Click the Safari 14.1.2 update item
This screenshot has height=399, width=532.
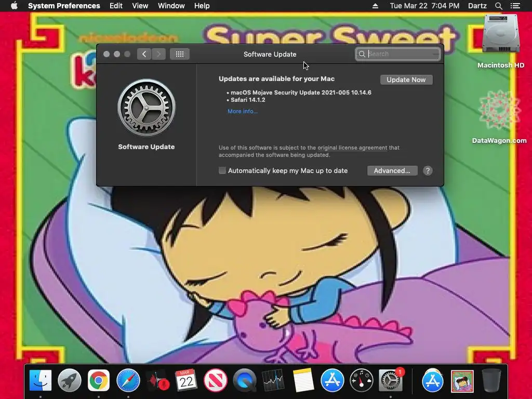point(248,100)
